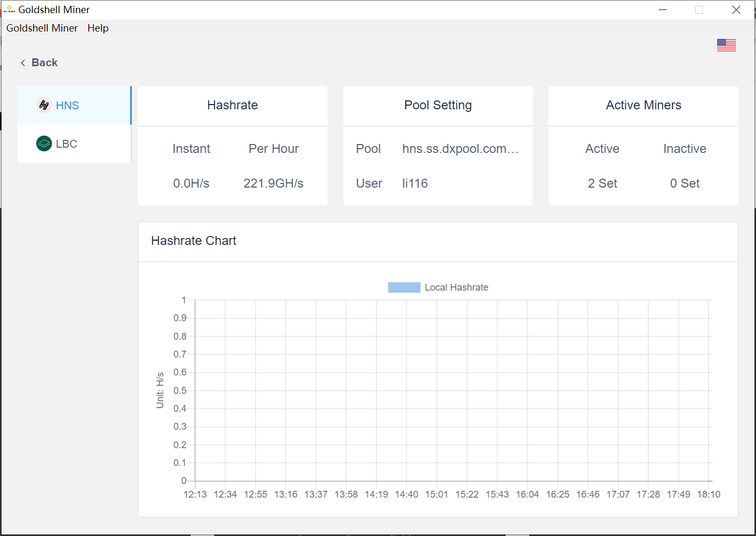This screenshot has width=756, height=536.
Task: Close the Goldshell Miner window
Action: pyautogui.click(x=736, y=9)
